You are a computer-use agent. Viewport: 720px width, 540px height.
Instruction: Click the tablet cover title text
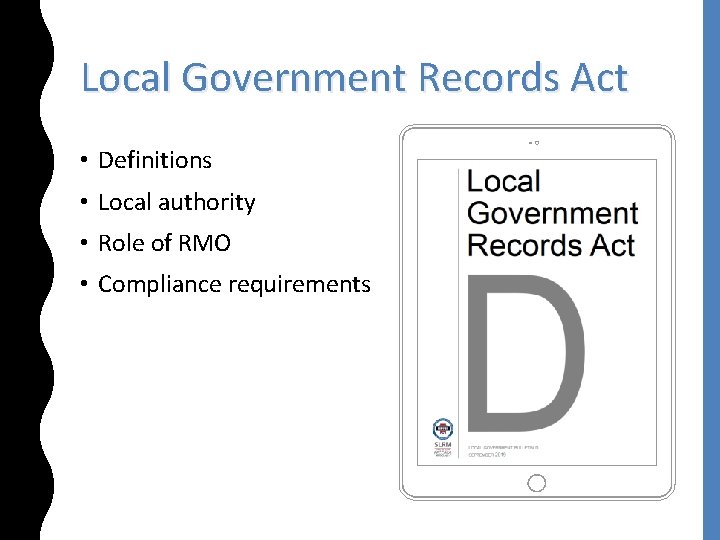pyautogui.click(x=552, y=213)
